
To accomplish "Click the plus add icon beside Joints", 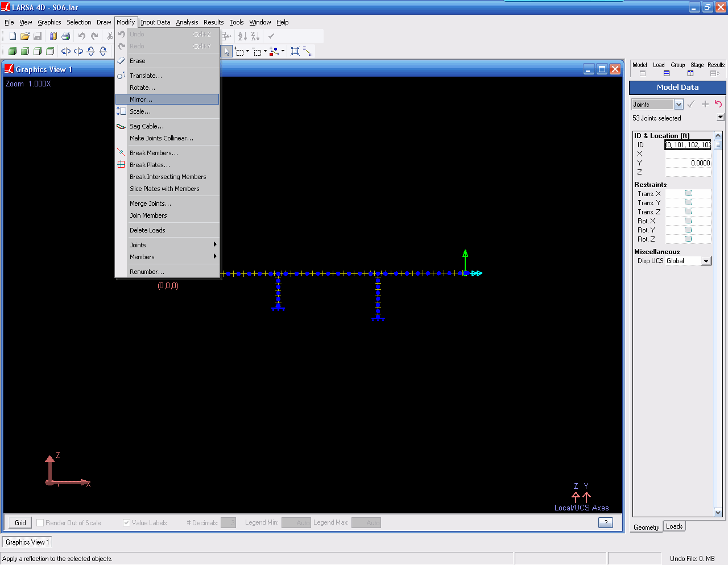I will tap(705, 104).
